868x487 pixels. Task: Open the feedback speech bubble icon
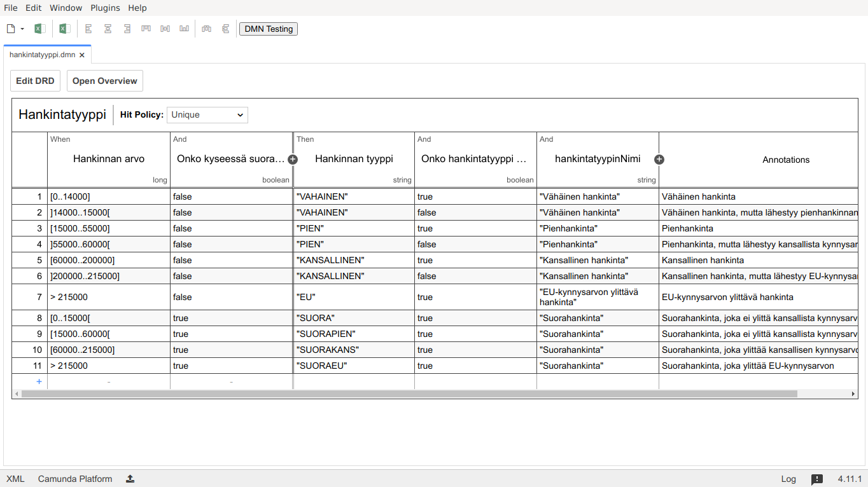click(817, 479)
